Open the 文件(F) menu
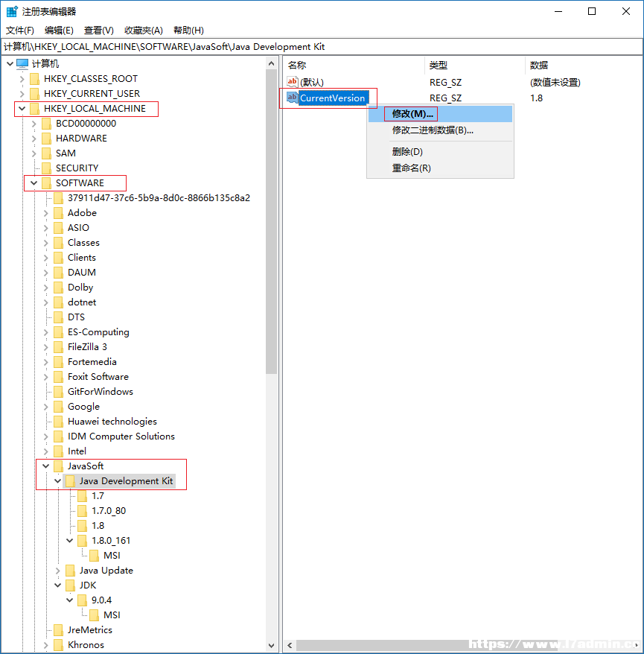The image size is (644, 654). [x=19, y=31]
